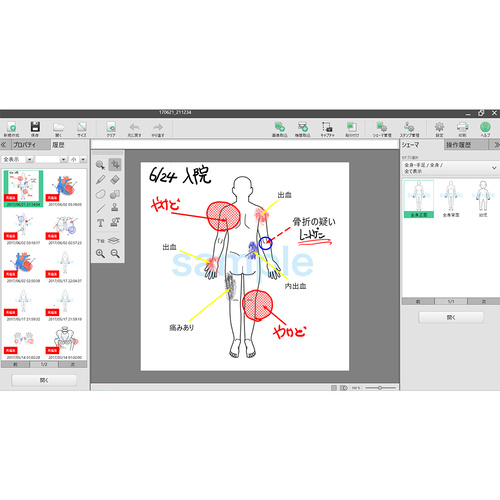
Task: Undo with the left arrow icon
Action: pyautogui.click(x=134, y=129)
